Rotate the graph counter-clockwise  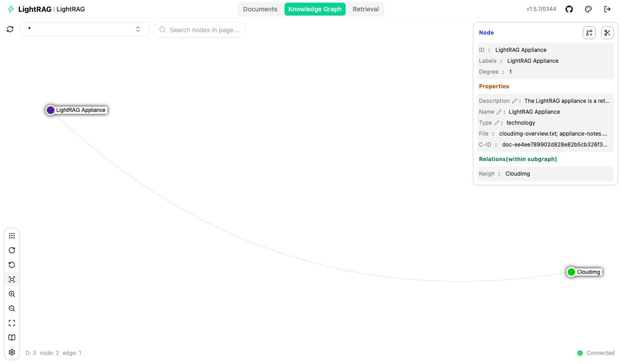click(x=12, y=265)
